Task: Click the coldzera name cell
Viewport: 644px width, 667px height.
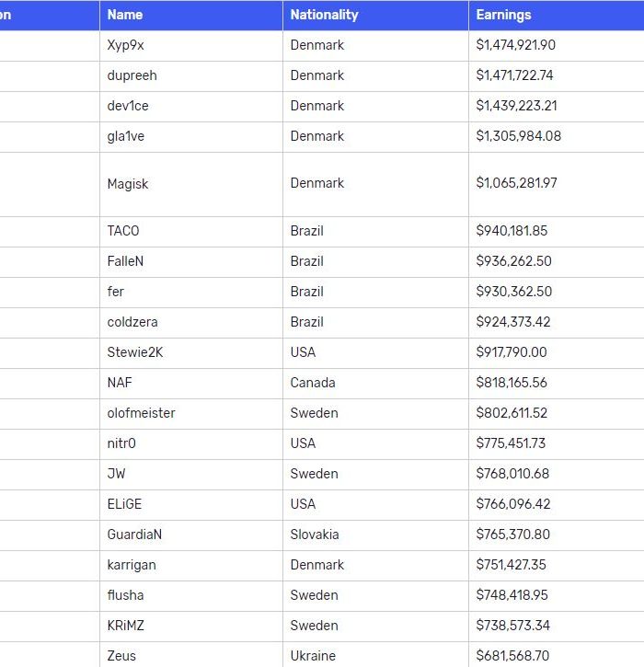Action: tap(132, 322)
